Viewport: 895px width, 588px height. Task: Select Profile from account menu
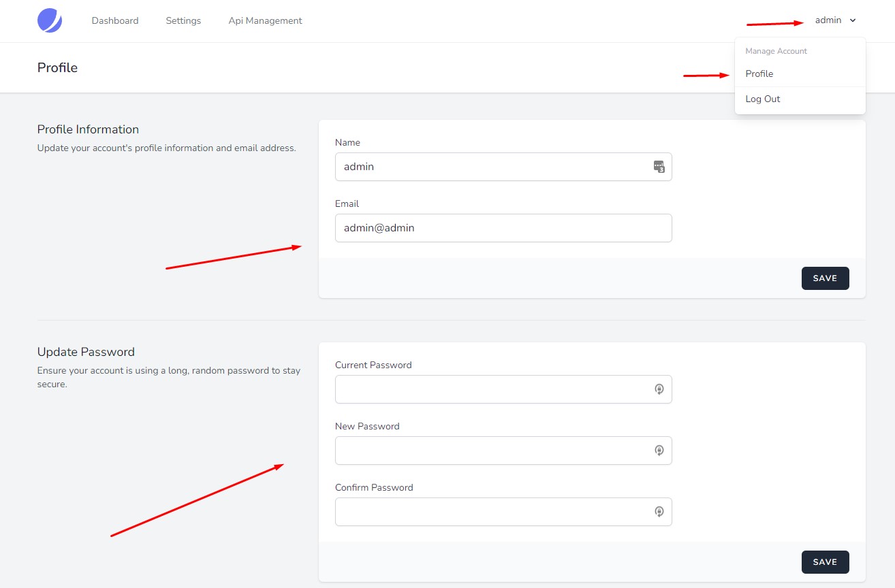[x=800, y=73]
